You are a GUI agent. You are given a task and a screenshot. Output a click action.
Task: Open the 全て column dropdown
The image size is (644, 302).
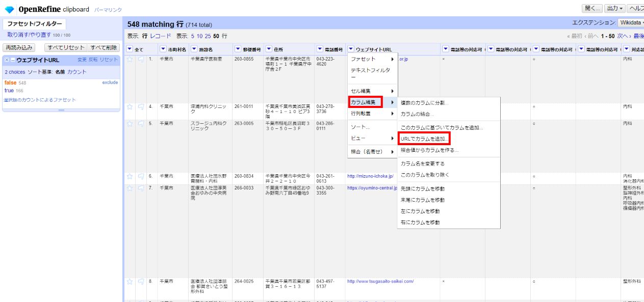point(130,49)
